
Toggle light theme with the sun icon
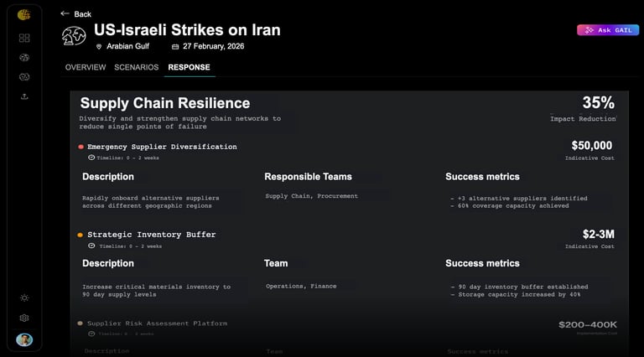click(x=24, y=297)
